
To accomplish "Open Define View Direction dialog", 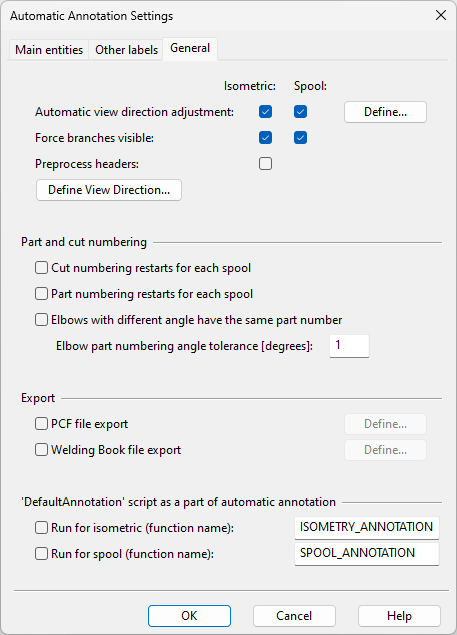I will (109, 190).
